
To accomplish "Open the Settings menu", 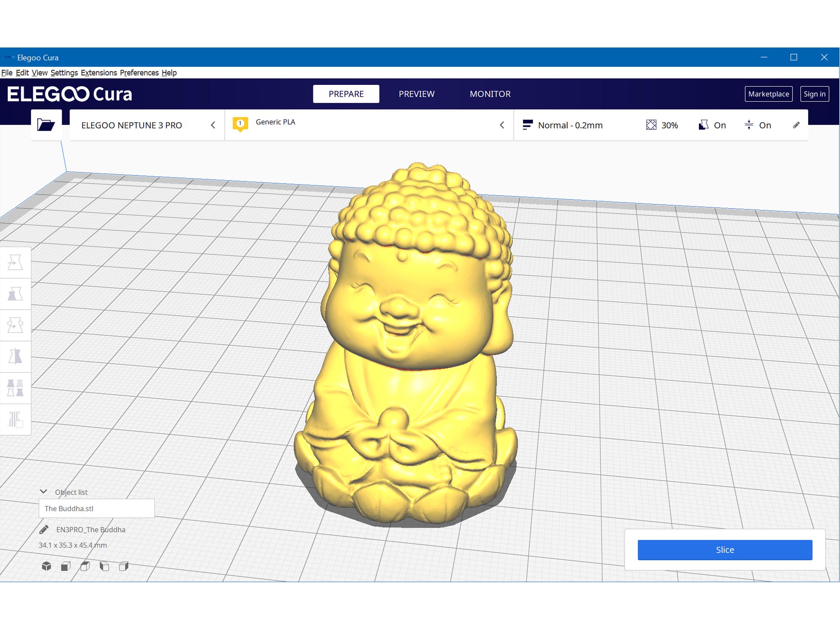I will tap(64, 73).
